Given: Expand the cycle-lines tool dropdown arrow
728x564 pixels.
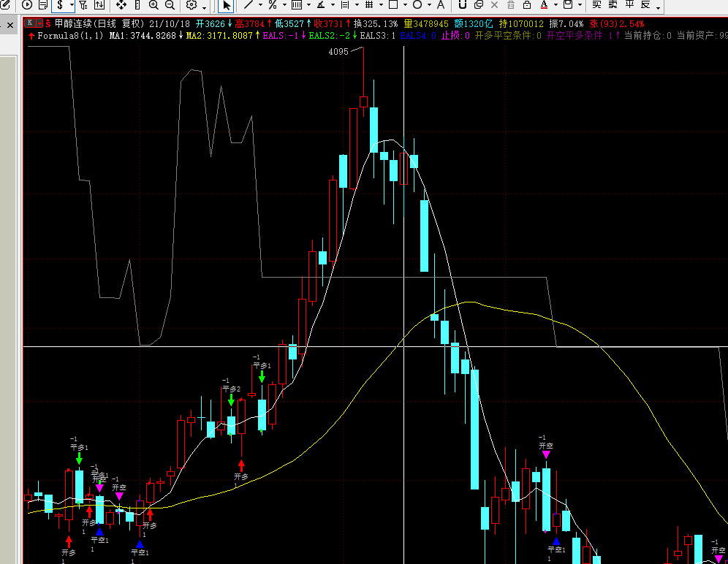Looking at the screenshot, I should click(308, 5).
